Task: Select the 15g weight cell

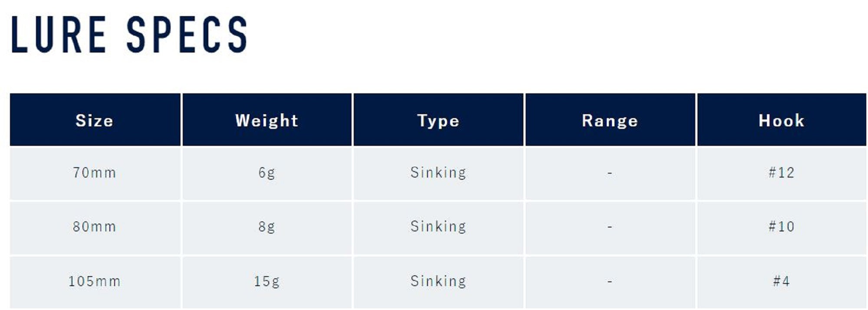Action: pyautogui.click(x=267, y=281)
